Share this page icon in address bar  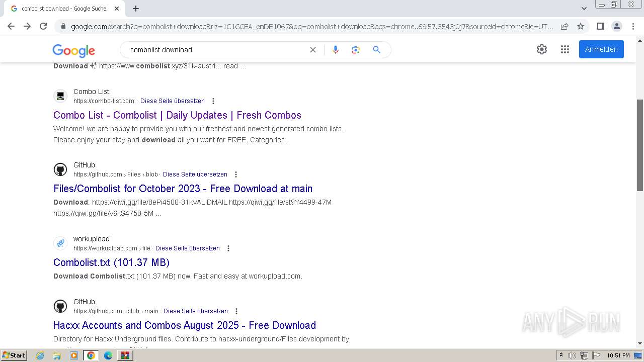tap(565, 26)
